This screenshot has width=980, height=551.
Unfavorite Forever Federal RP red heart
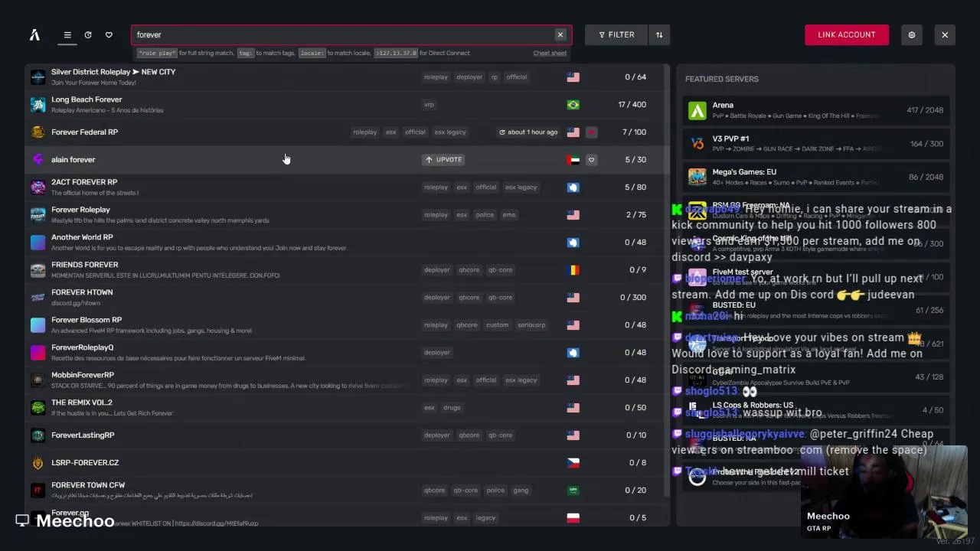(591, 132)
